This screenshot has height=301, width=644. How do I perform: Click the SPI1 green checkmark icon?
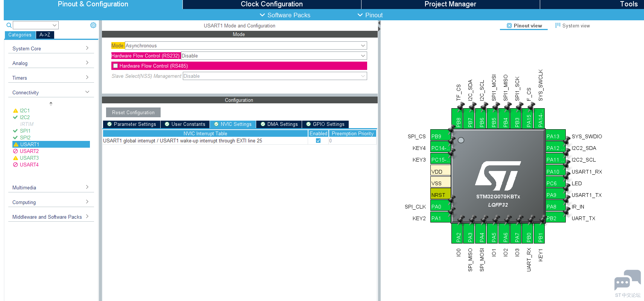click(x=15, y=131)
